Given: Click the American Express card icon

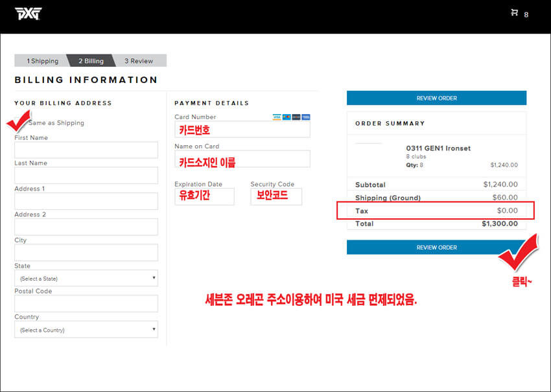Looking at the screenshot, I should tap(306, 117).
